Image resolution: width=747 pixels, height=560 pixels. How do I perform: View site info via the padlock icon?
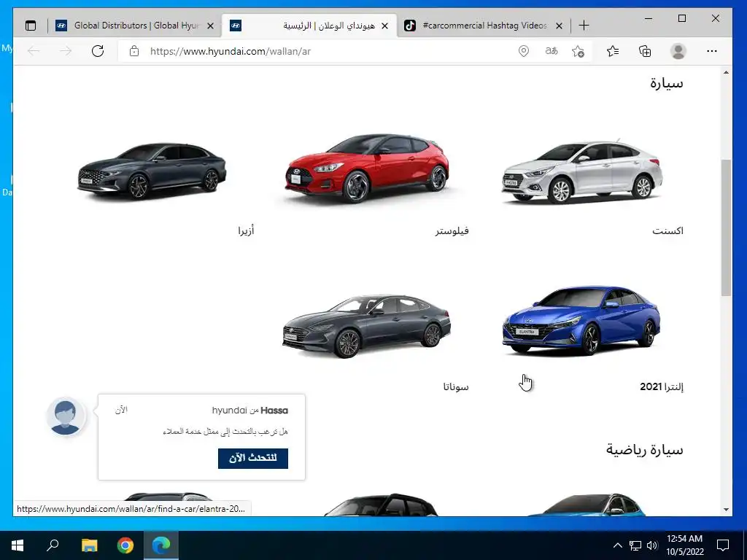[134, 51]
